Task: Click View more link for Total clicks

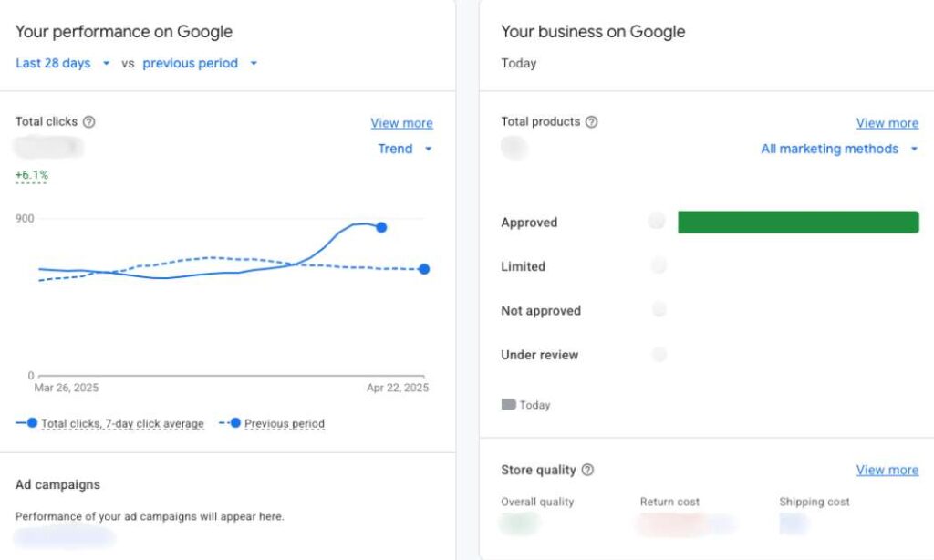Action: pos(401,123)
